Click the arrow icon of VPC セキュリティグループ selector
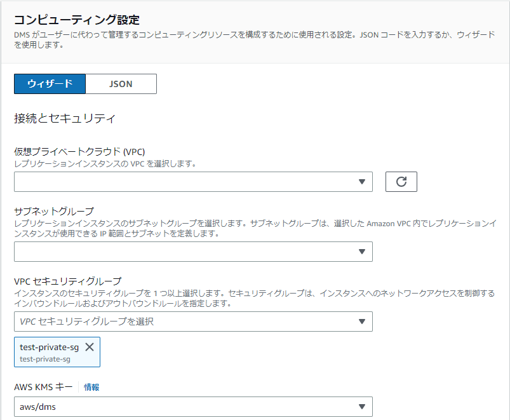The image size is (510, 420). coord(361,322)
